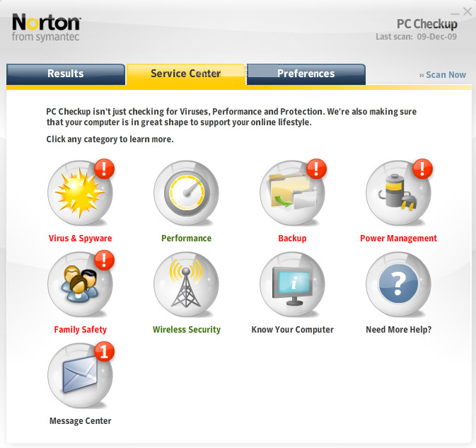The width and height of the screenshot is (476, 448).
Task: Open the Wireless Security tower icon
Action: tap(186, 285)
